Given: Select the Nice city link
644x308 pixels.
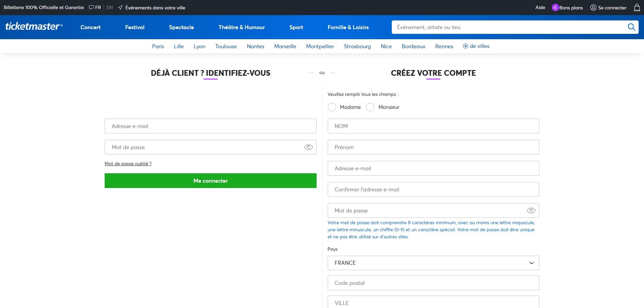Looking at the screenshot, I should click(386, 46).
